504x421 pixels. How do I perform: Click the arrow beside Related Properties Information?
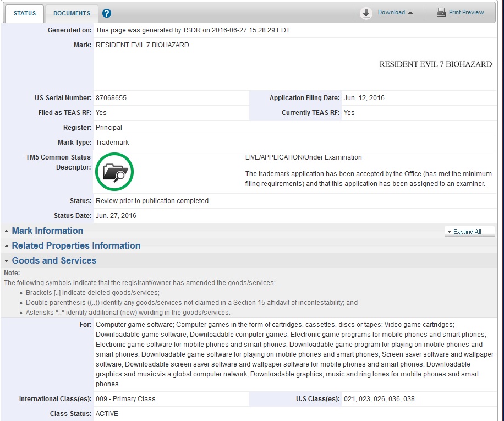point(7,246)
